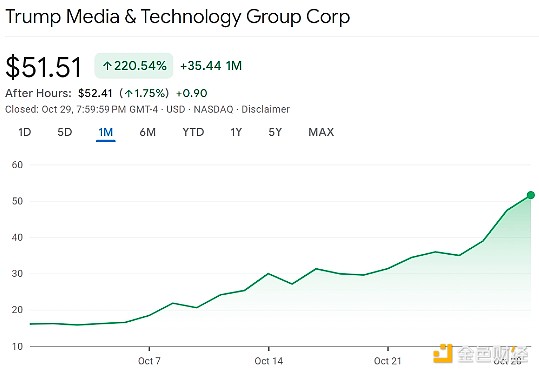This screenshot has height=374, width=539.
Task: Click the Trump Media & Technology title
Action: tap(178, 16)
